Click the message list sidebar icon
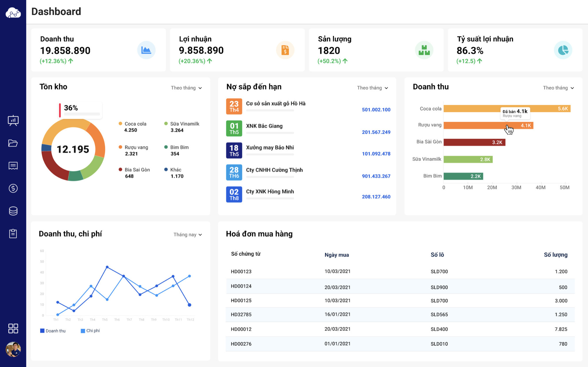Image resolution: width=588 pixels, height=367 pixels. (13, 166)
